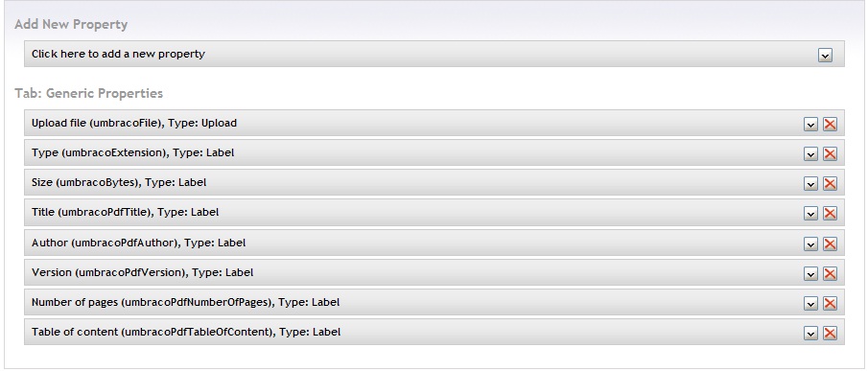Expand the Title umbracoPdfTitle property arrow
Viewport: 868px width, 371px height.
click(810, 214)
